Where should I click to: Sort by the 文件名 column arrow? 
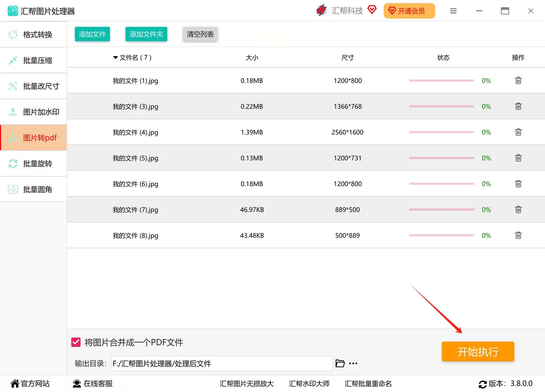[x=115, y=58]
